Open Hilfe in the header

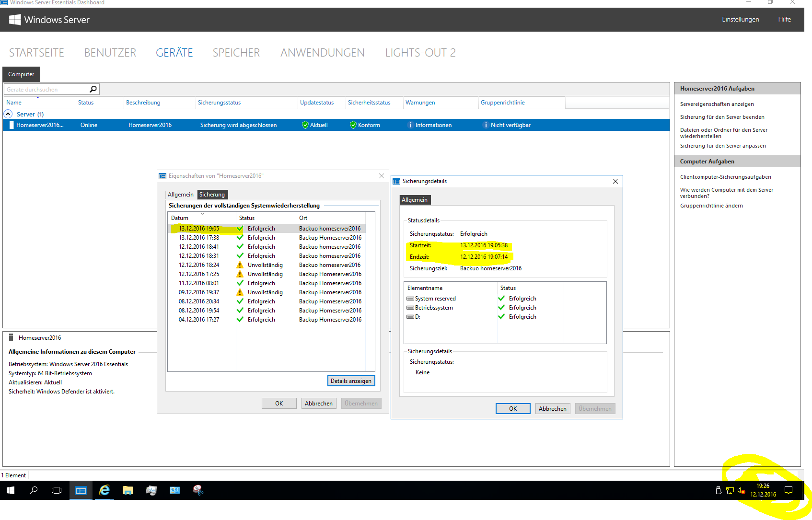click(x=785, y=20)
